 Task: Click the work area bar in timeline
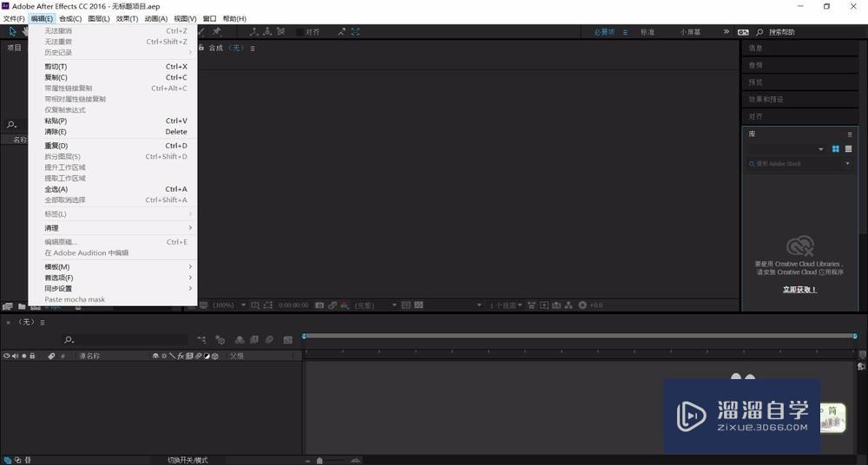coord(580,336)
